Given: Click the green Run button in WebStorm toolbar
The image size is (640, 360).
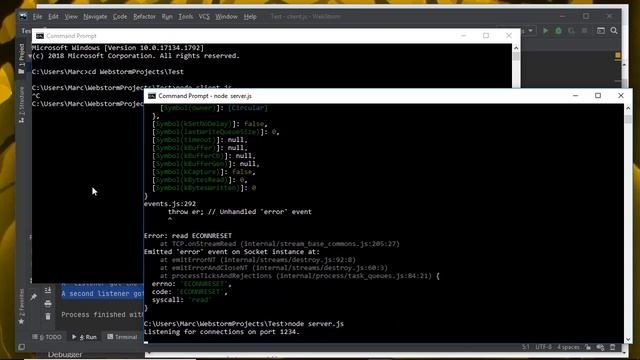Looking at the screenshot, I should coord(545,31).
